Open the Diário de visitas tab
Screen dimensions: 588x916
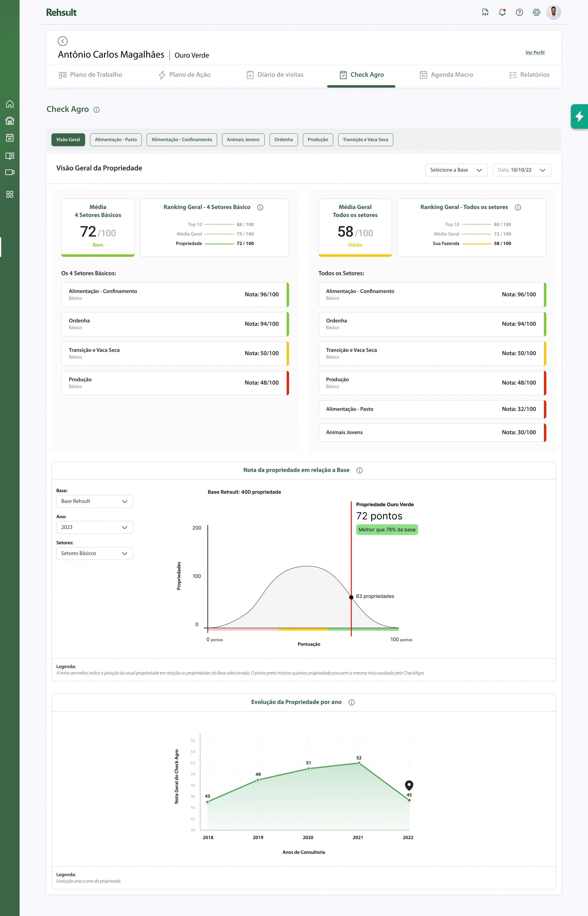pos(275,75)
